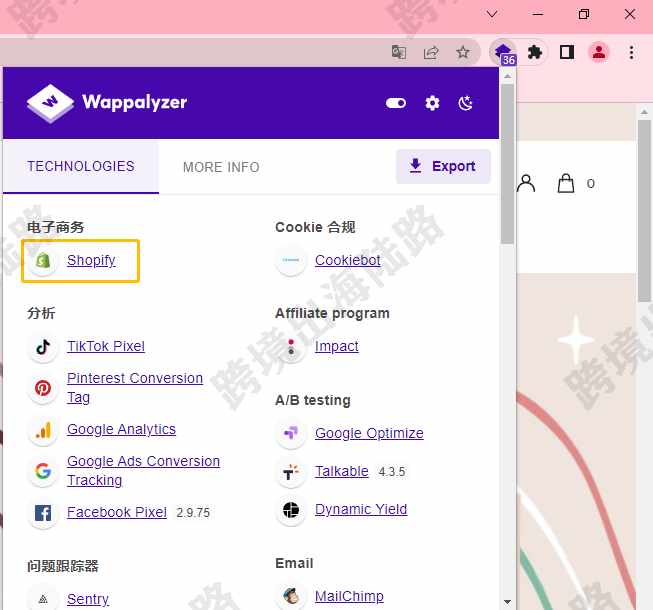Click the Wappalyzer logo
This screenshot has width=653, height=610.
[x=107, y=103]
